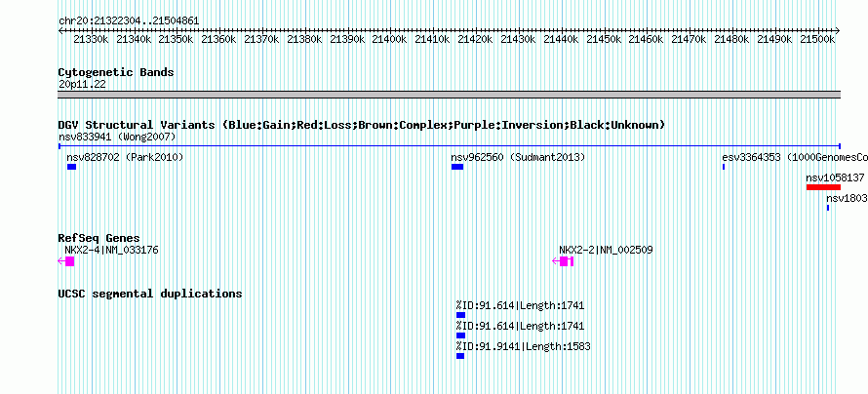868x394 pixels.
Task: Click the 21390k ruler tick label
Action: [347, 39]
